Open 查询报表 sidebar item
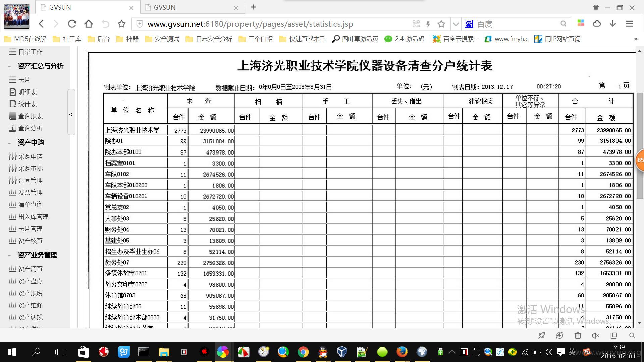This screenshot has width=644, height=362. (x=26, y=116)
